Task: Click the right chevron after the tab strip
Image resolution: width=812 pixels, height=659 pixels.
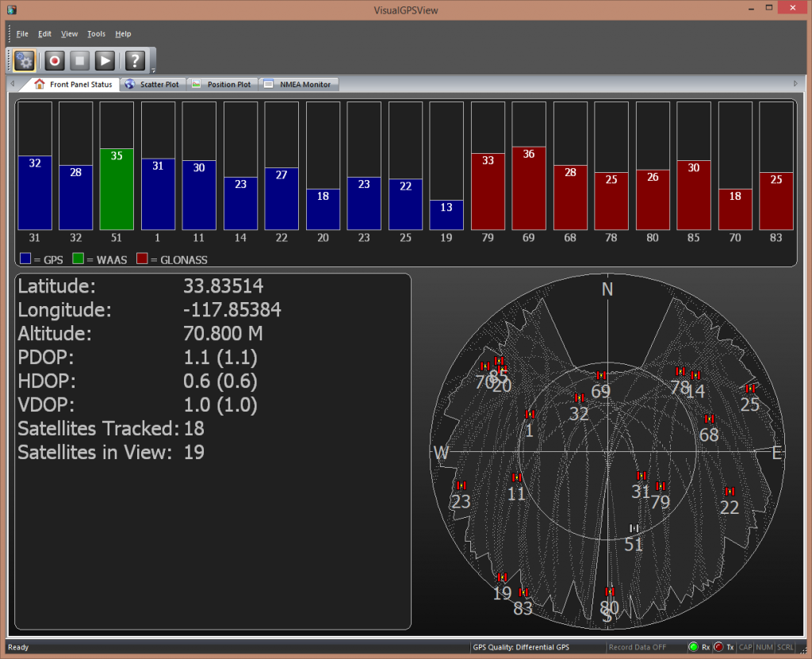Action: [x=796, y=83]
